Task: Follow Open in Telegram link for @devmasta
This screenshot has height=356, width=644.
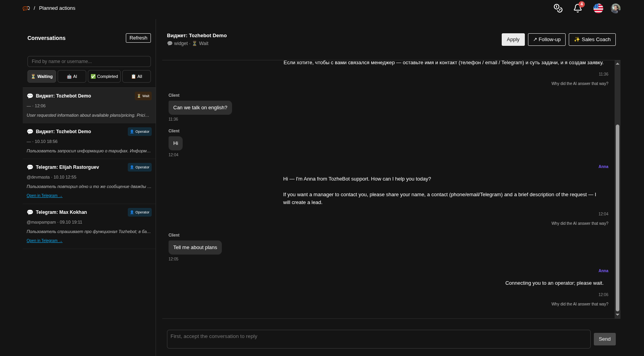Action: pyautogui.click(x=44, y=196)
